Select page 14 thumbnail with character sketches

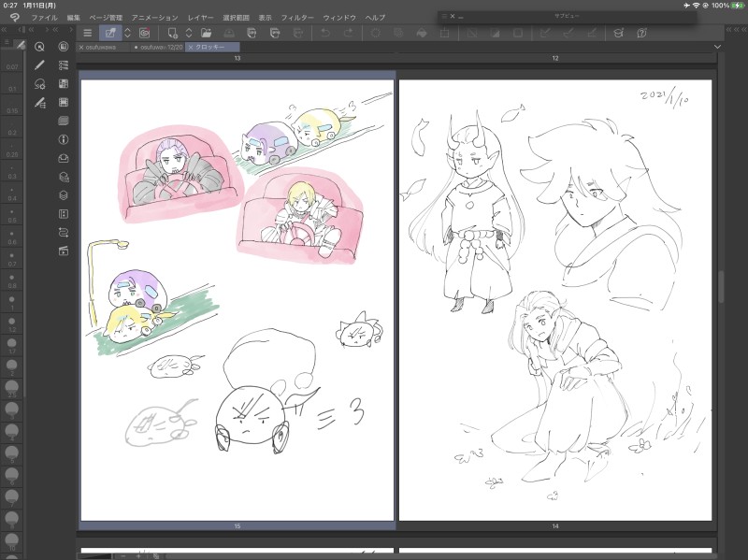click(x=555, y=300)
